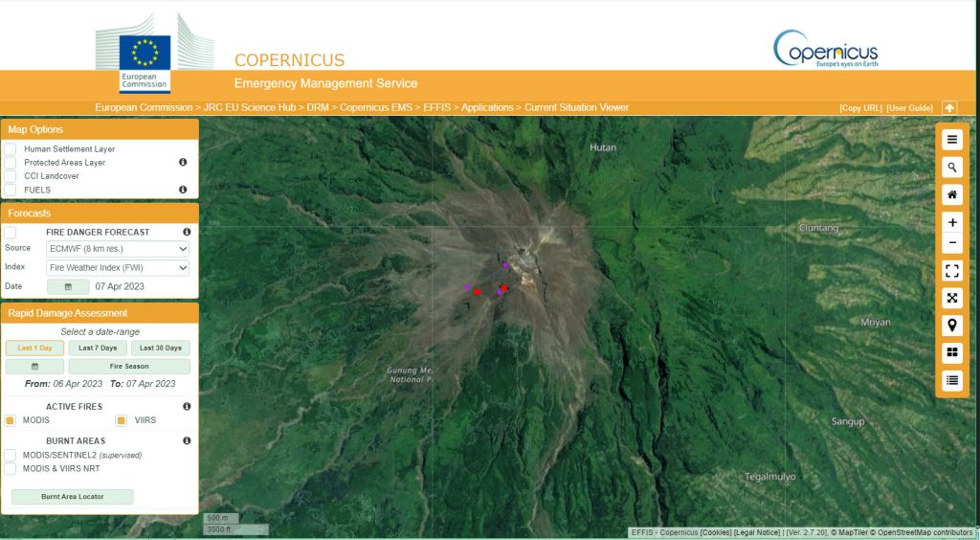Open the four-square grid basemap icon
This screenshot has height=540, width=980.
tap(951, 352)
